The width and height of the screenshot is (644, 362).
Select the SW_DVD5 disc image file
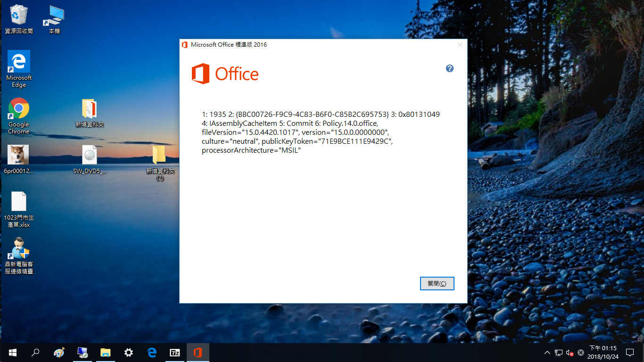pos(90,159)
